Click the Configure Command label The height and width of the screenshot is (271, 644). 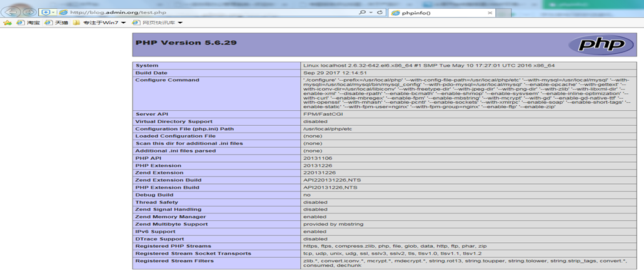167,79
